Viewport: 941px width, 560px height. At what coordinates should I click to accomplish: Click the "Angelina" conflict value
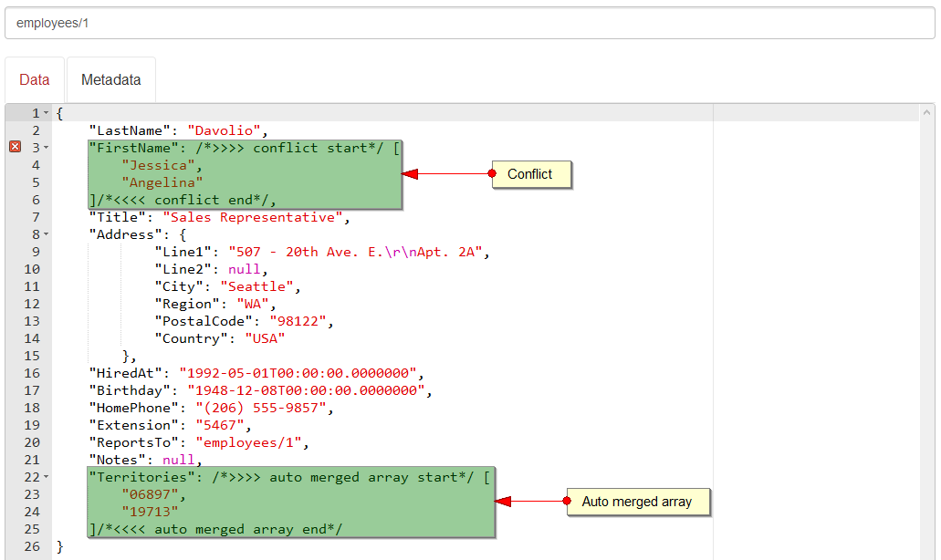click(162, 183)
